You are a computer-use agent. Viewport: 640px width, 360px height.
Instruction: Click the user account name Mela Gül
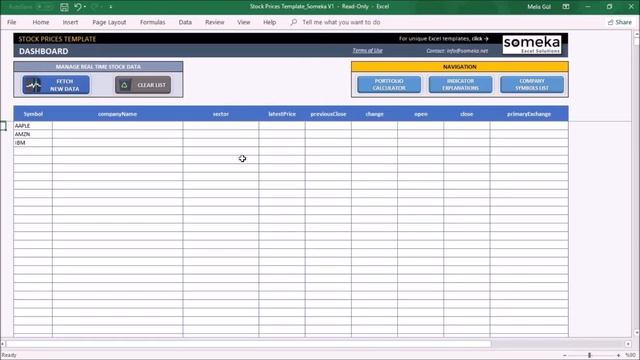tap(539, 7)
